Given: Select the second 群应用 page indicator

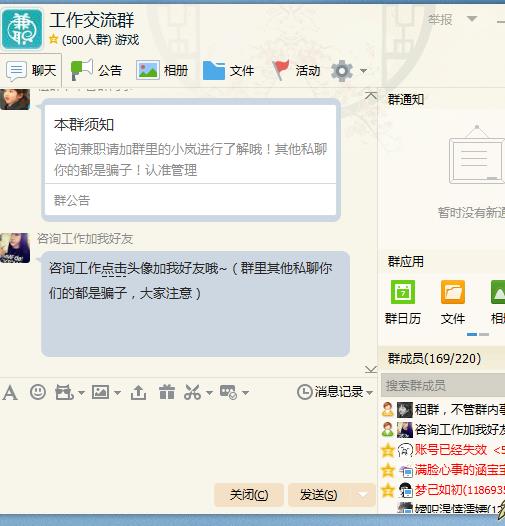Looking at the screenshot, I should [x=484, y=334].
